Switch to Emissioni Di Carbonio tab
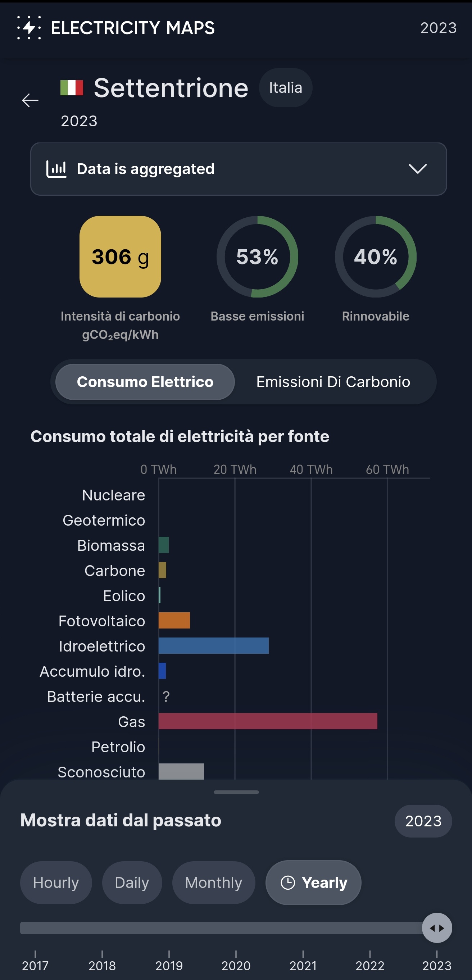 (x=333, y=382)
